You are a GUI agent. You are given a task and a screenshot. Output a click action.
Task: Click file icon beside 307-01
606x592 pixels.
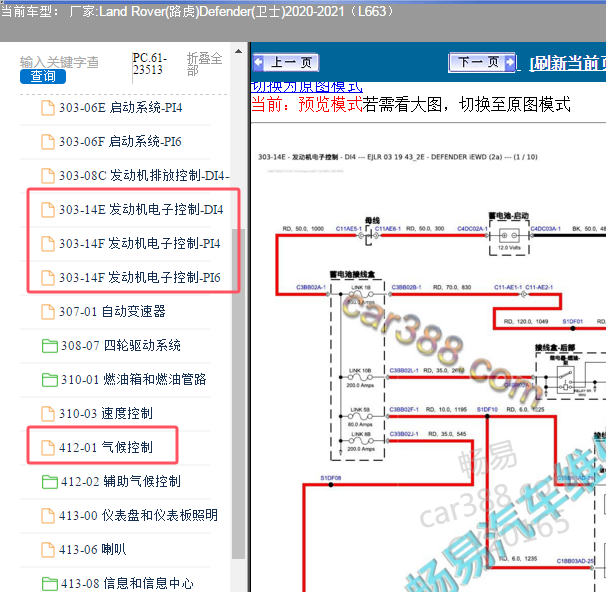[48, 312]
